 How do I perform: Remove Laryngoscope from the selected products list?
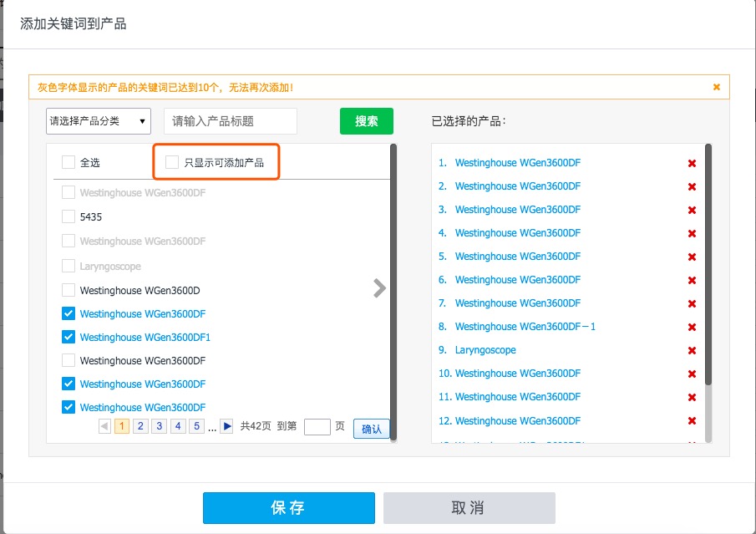coord(692,349)
